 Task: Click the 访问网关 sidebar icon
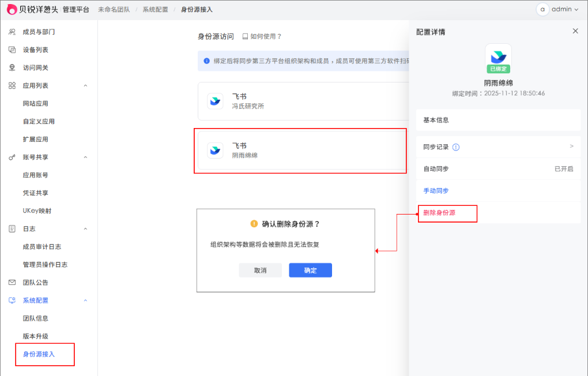12,67
